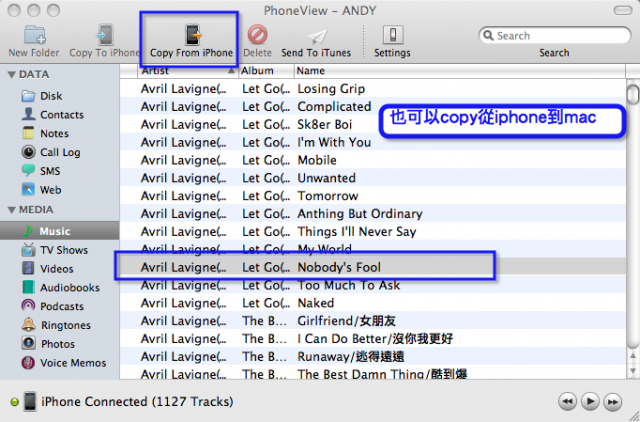Click the green connection status indicator
This screenshot has height=422, width=640.
point(14,402)
